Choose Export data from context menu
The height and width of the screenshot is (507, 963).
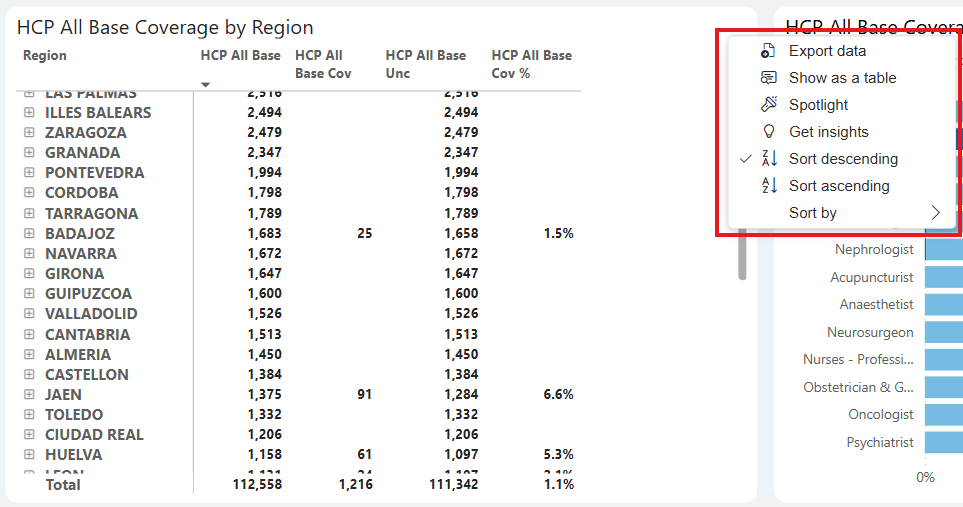pyautogui.click(x=827, y=51)
